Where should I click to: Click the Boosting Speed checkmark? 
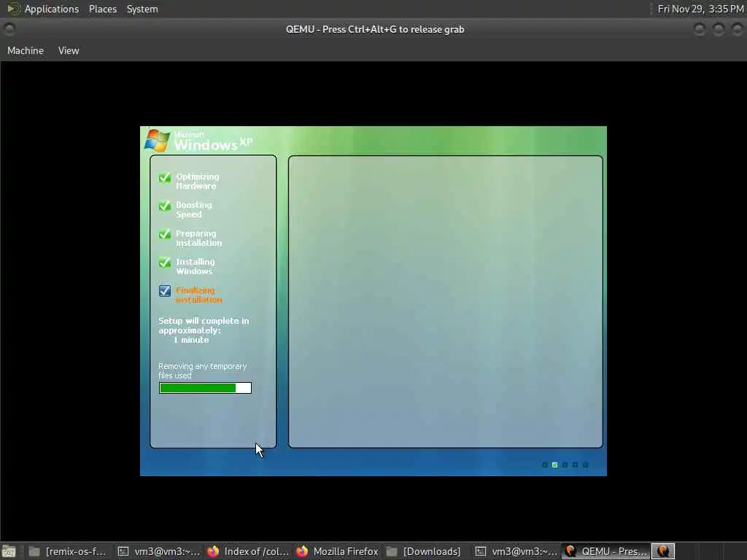point(165,206)
